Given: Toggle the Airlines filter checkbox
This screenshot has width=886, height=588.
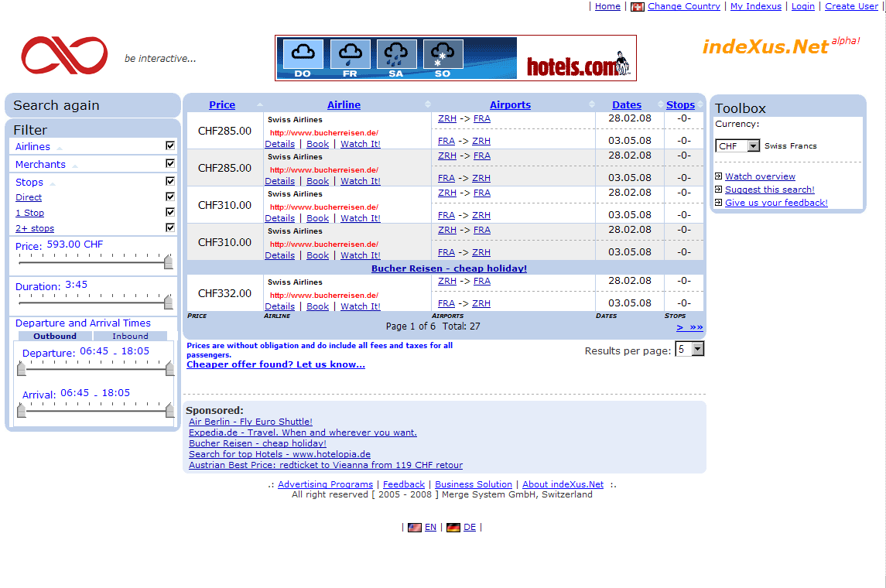Looking at the screenshot, I should (170, 145).
